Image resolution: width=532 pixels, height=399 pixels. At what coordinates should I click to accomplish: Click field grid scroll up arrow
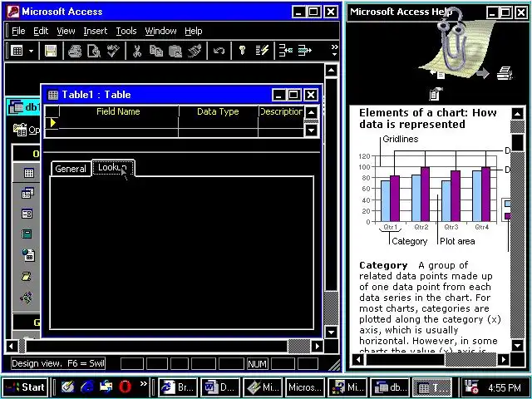pyautogui.click(x=311, y=112)
